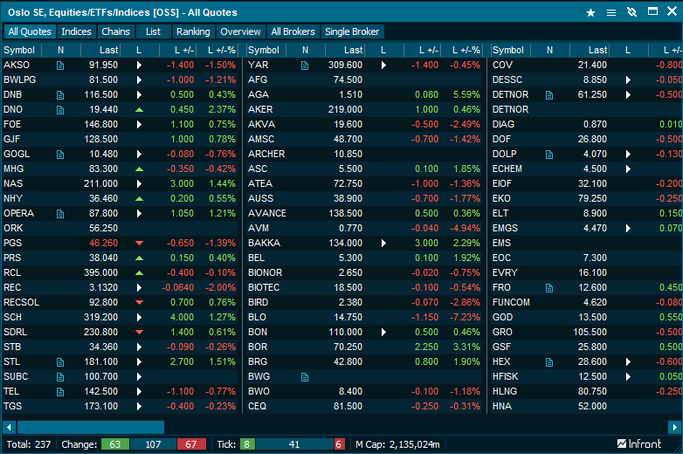Open news document icon for YAR
Screen dimensions: 683x454
304,65
